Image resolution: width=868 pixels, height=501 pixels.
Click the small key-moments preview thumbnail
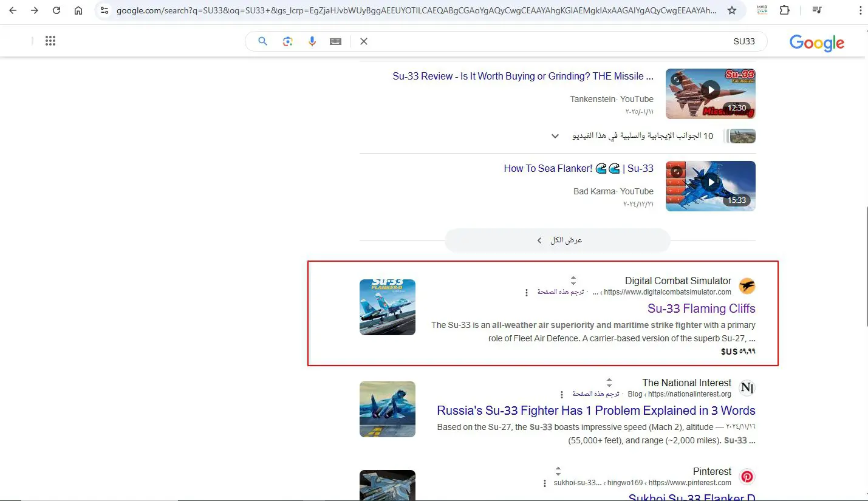point(742,136)
